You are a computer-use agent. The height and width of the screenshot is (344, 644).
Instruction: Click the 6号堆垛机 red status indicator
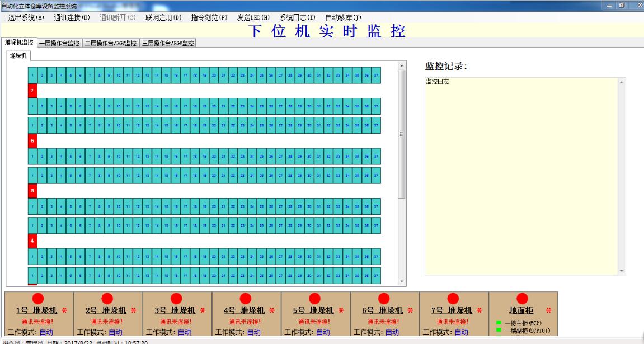(384, 298)
